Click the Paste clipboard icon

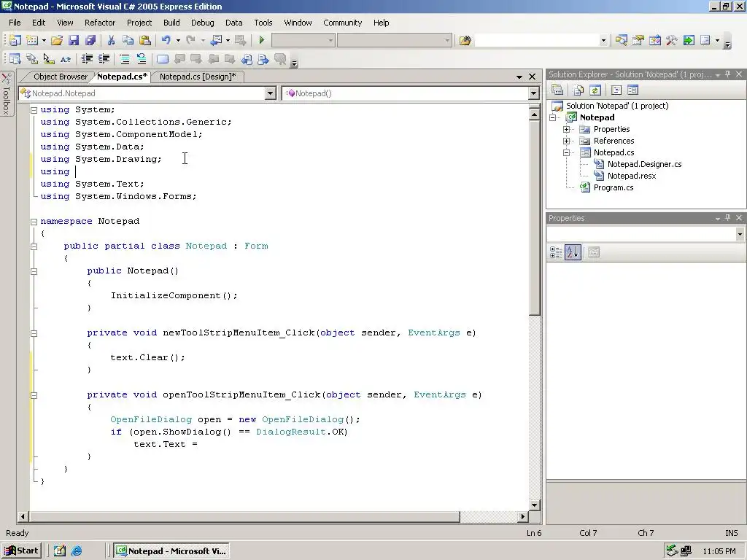[x=145, y=41]
